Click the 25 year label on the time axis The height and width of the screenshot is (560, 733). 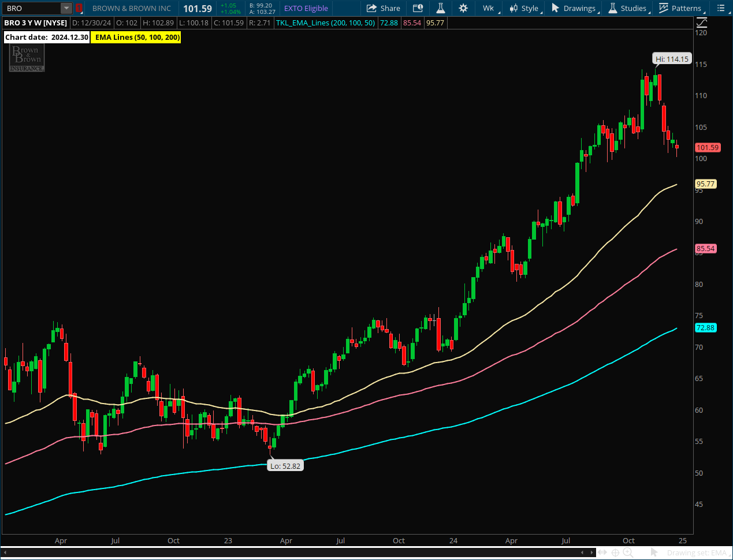tap(683, 541)
